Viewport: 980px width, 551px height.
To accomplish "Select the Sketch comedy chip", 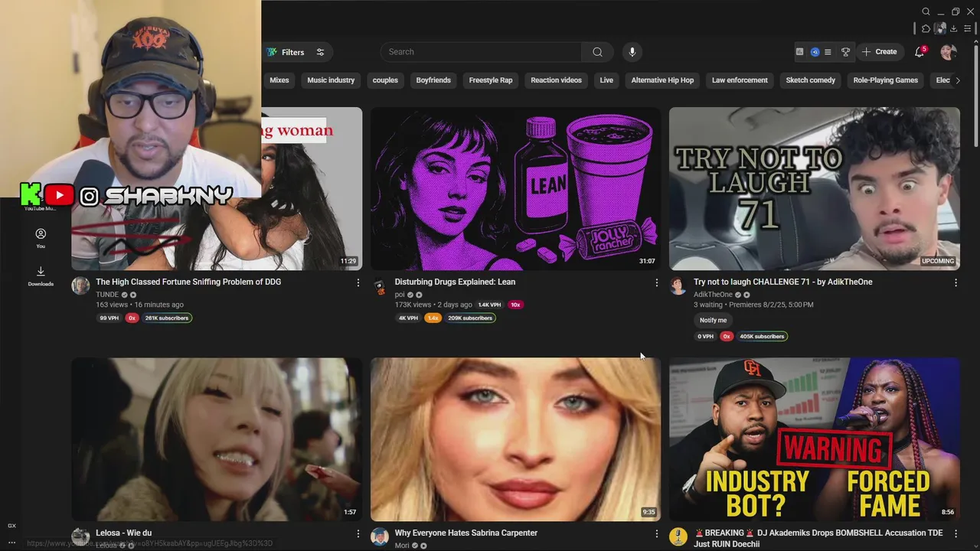I will (x=810, y=80).
